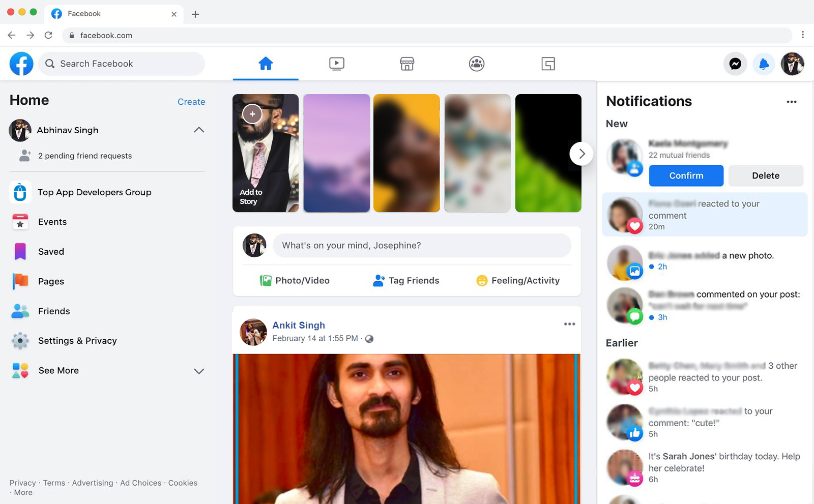Open the Watch video tab icon
Image resolution: width=814 pixels, height=504 pixels.
coord(336,64)
